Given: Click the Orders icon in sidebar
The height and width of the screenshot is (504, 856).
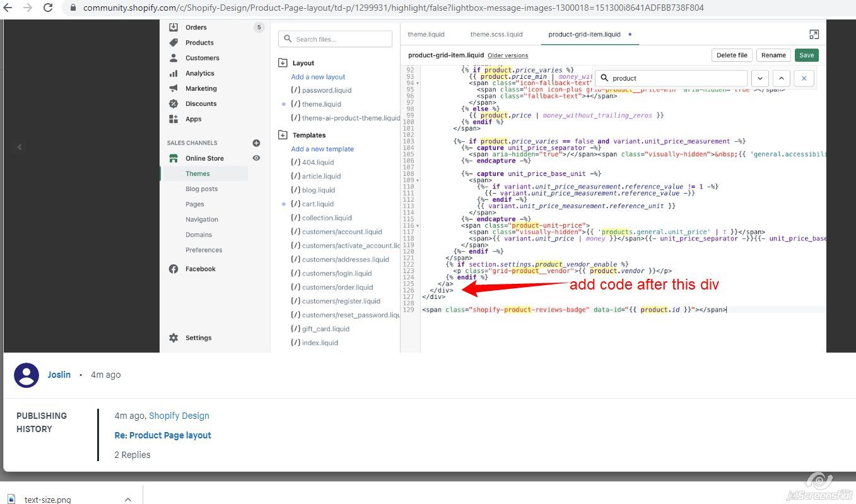Looking at the screenshot, I should 173,27.
